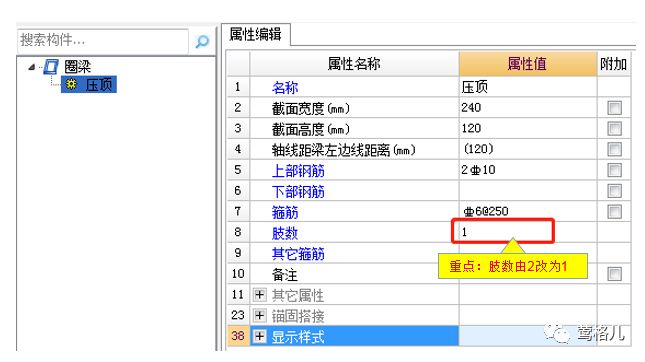This screenshot has height=362, width=645.
Task: Click the 属性名称 column header
Action: 354,64
